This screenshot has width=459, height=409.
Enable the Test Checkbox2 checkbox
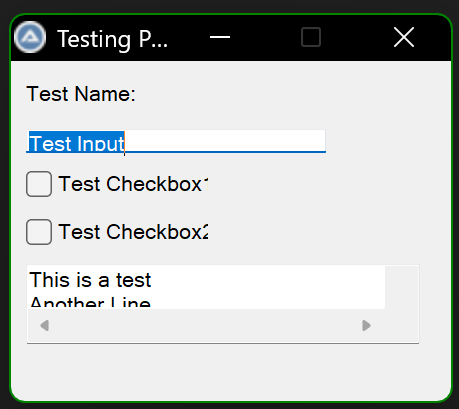pyautogui.click(x=39, y=232)
